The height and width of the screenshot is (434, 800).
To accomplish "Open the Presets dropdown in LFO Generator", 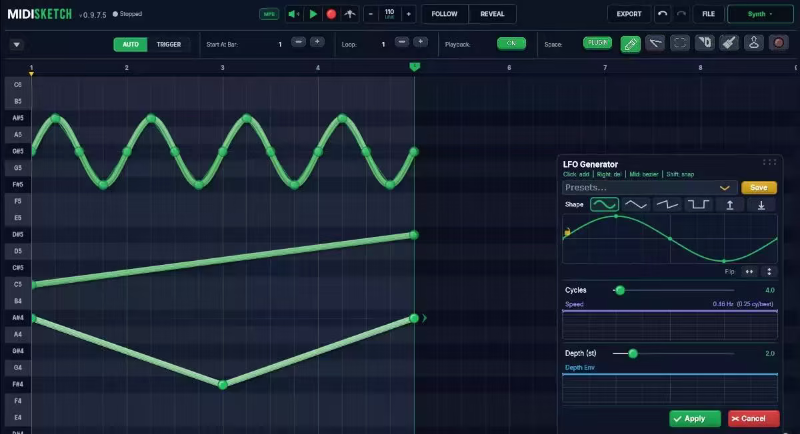I will pos(649,188).
